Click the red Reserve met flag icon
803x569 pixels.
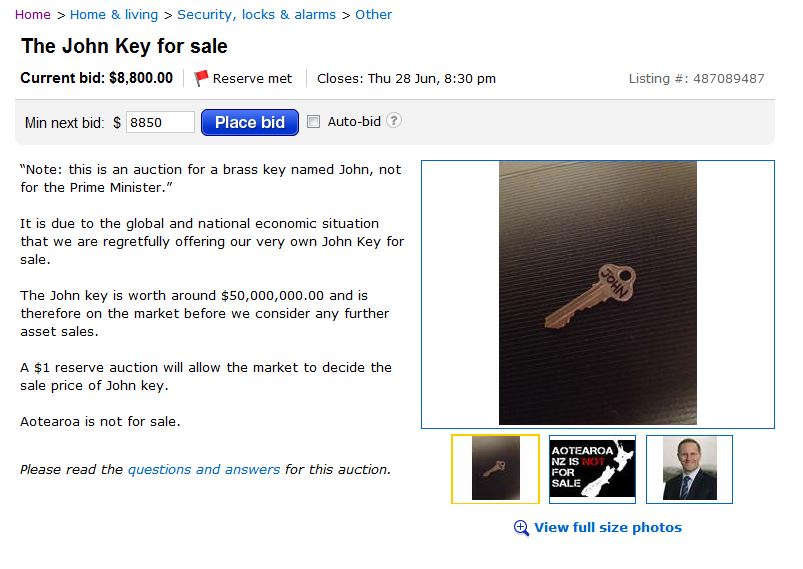tap(201, 78)
